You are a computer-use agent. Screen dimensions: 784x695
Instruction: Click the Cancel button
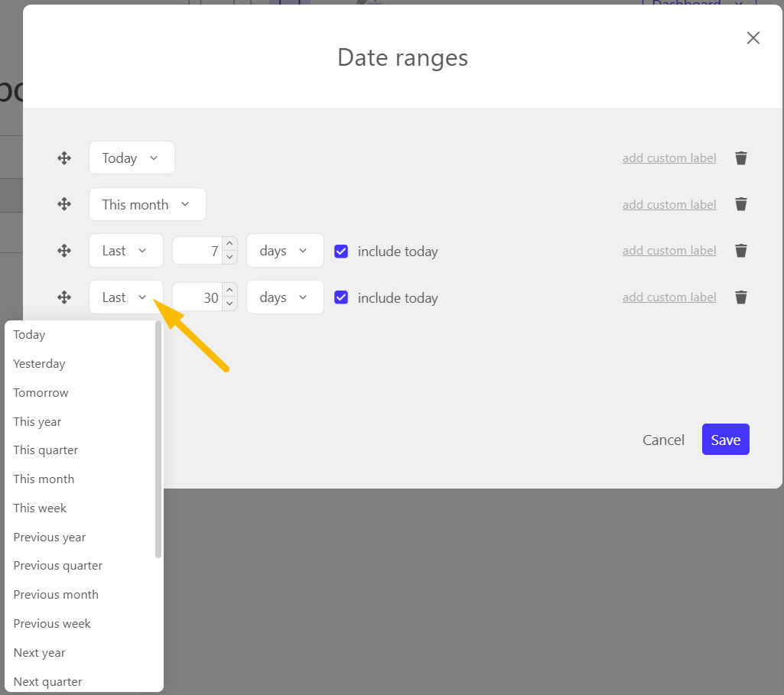click(x=663, y=440)
